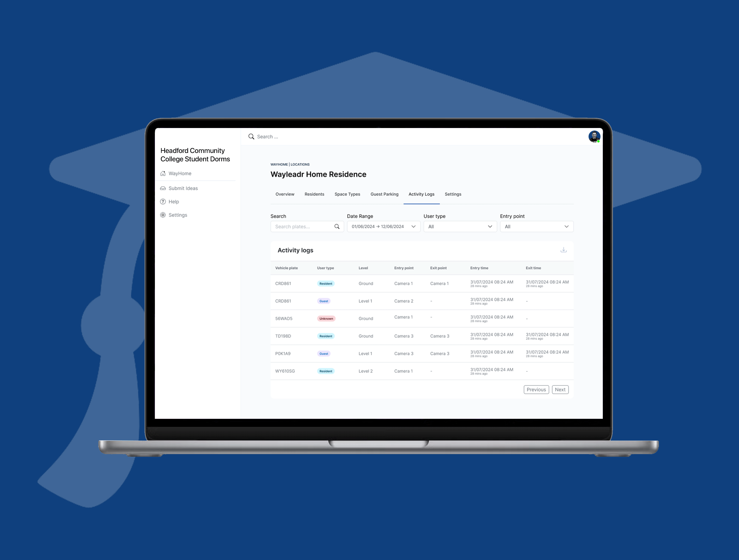The width and height of the screenshot is (739, 560).
Task: Click the Next pagination button
Action: [x=560, y=389]
